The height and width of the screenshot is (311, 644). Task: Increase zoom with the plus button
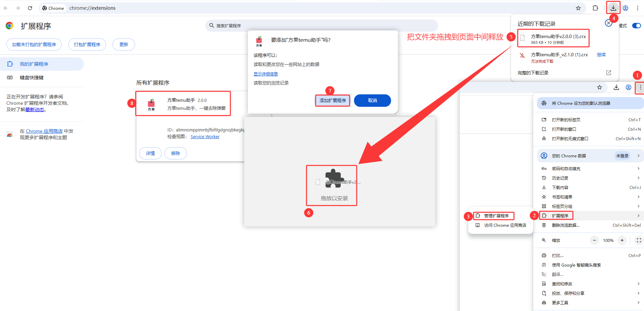click(622, 240)
